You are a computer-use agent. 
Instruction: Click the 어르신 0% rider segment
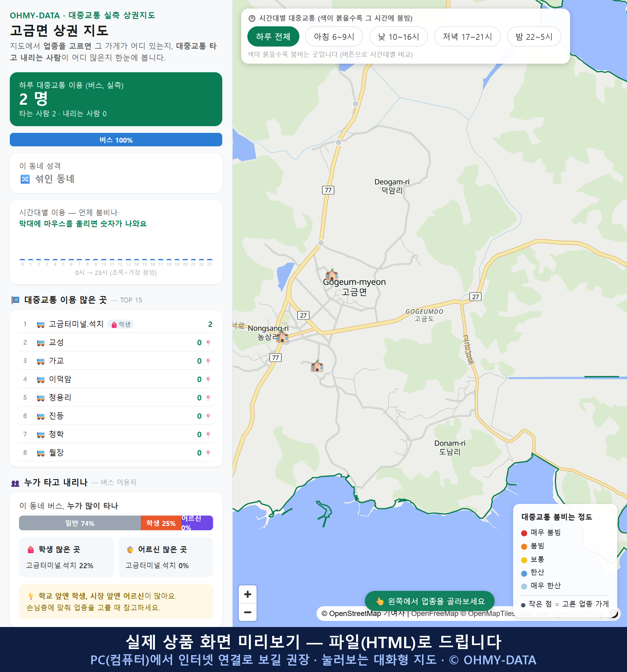pyautogui.click(x=197, y=523)
